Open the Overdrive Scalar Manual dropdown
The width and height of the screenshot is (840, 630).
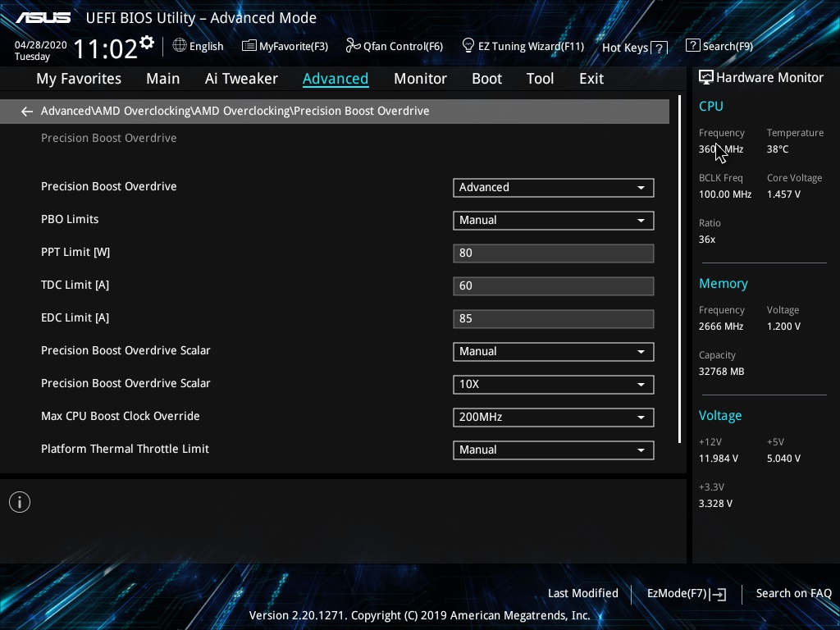click(x=554, y=351)
